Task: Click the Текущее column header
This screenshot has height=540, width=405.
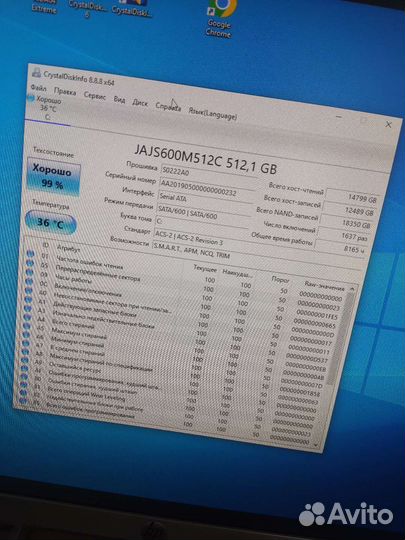Action: 205,268
